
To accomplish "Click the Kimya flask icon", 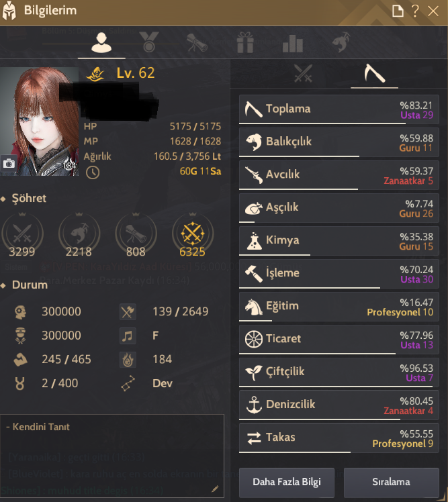I will click(x=254, y=241).
